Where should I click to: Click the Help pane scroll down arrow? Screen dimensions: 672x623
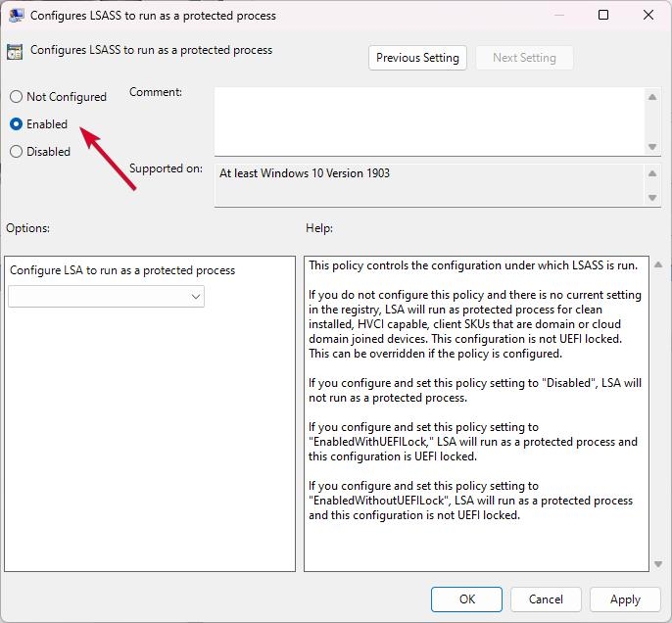(658, 564)
